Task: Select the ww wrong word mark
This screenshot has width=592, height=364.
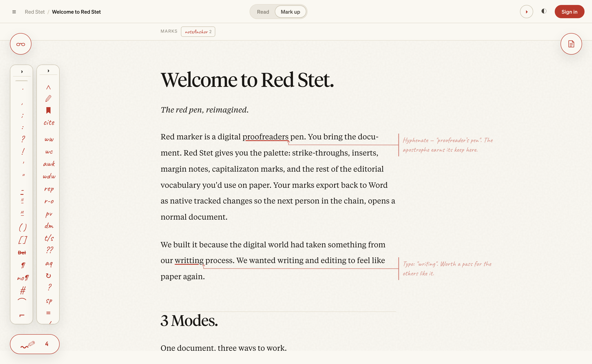Action: pyautogui.click(x=49, y=139)
